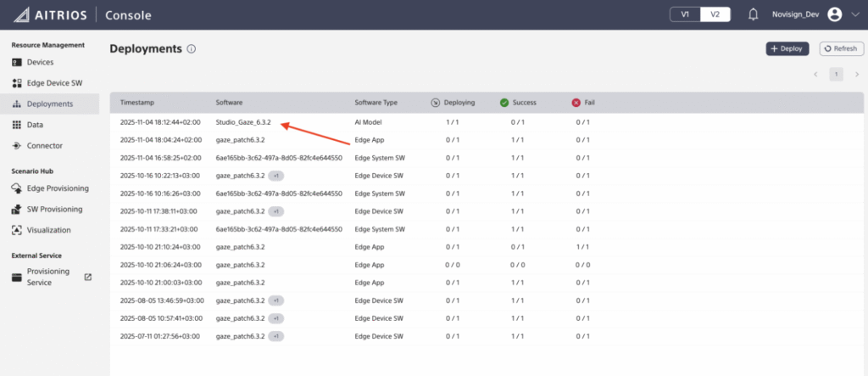This screenshot has height=376, width=868.
Task: Click the Data grid icon
Action: 18,125
